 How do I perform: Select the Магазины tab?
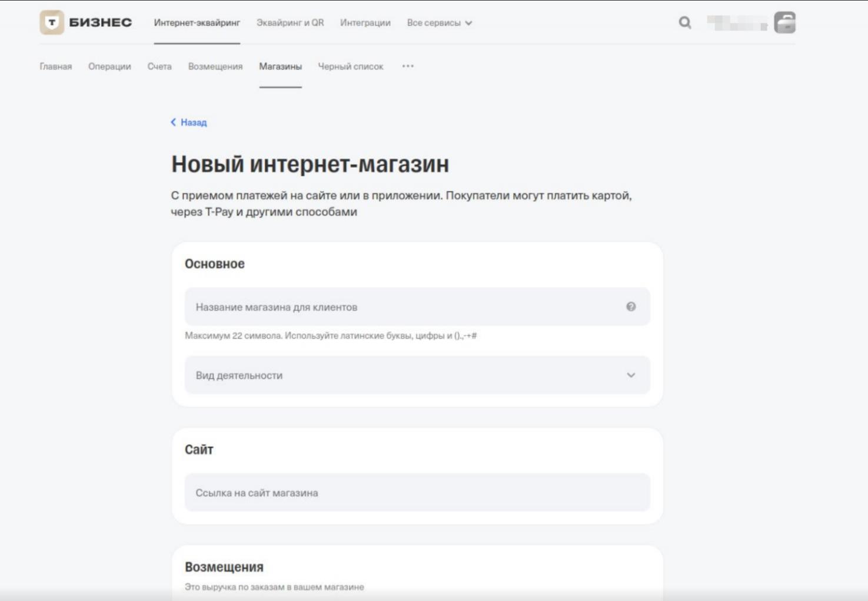click(280, 66)
